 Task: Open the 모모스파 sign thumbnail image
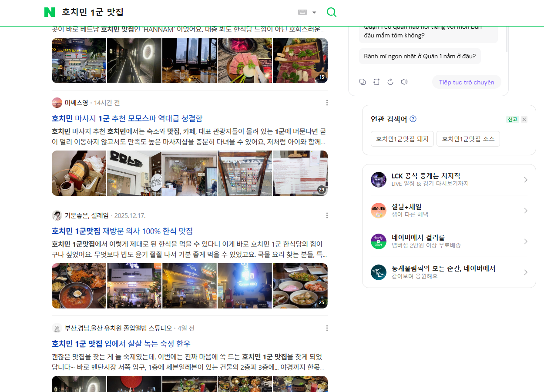134,173
